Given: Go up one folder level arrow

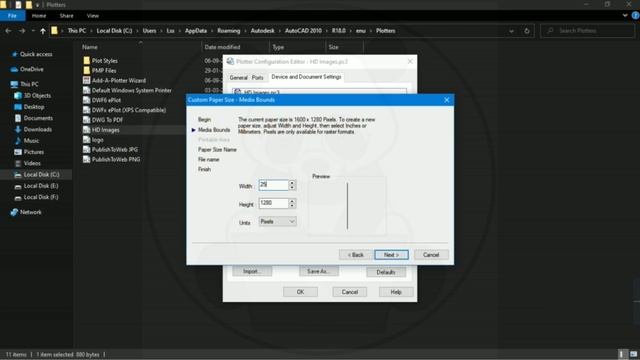Looking at the screenshot, I should [x=42, y=31].
